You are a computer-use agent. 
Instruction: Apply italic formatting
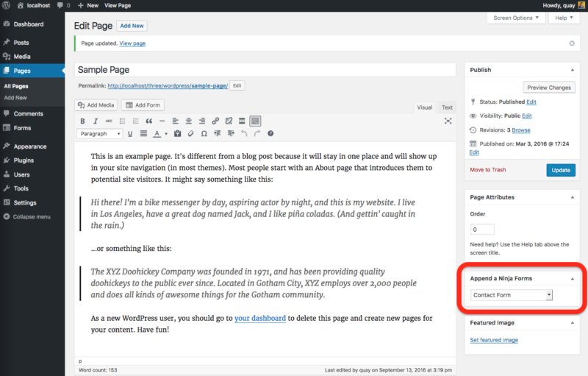[96, 121]
